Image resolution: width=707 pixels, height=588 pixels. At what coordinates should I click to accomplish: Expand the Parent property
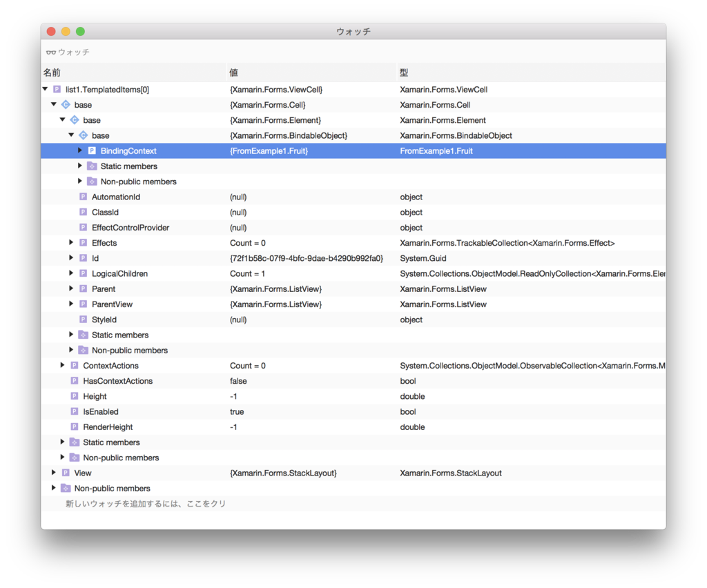pos(71,288)
